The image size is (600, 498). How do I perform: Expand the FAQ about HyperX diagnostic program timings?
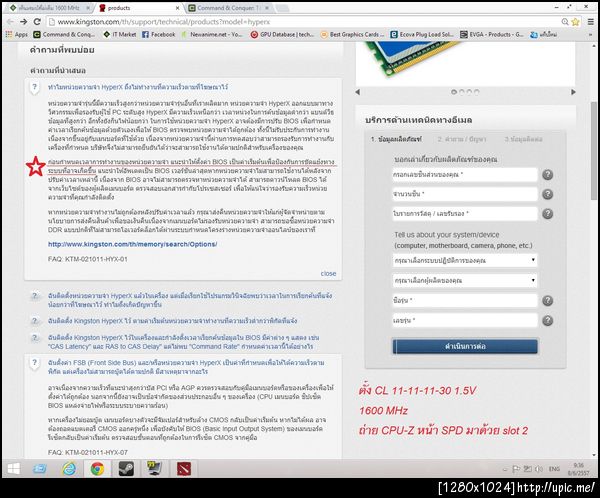190,300
